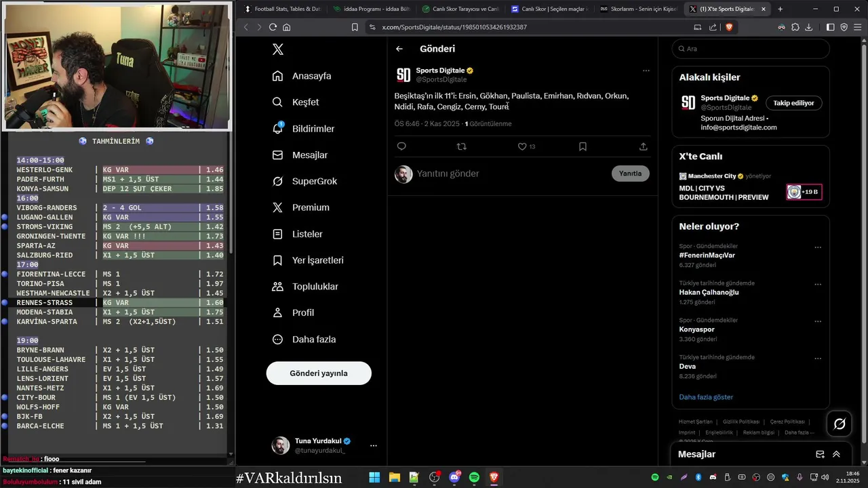Click the Gönderi yayınla button
This screenshot has height=488, width=868.
pyautogui.click(x=319, y=373)
